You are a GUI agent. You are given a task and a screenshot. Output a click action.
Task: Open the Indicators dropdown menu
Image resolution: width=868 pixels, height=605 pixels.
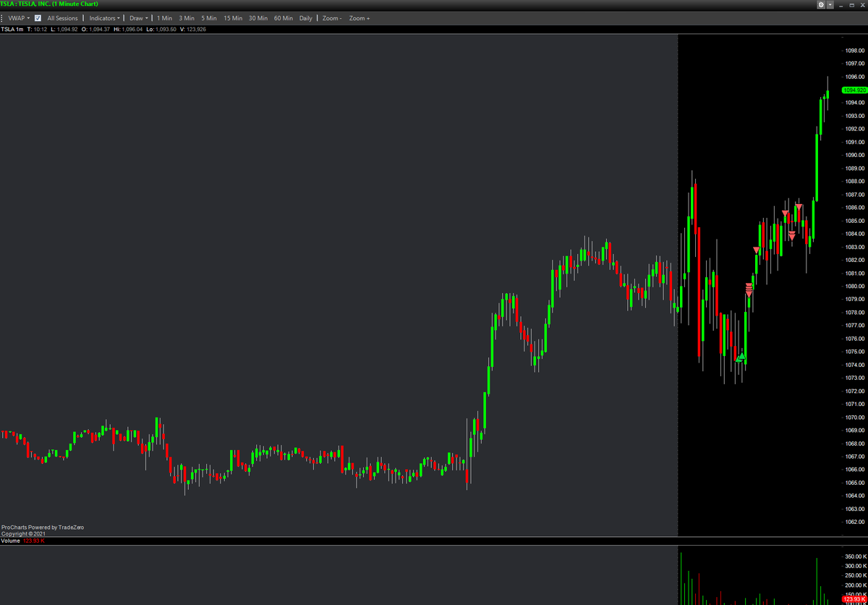104,18
